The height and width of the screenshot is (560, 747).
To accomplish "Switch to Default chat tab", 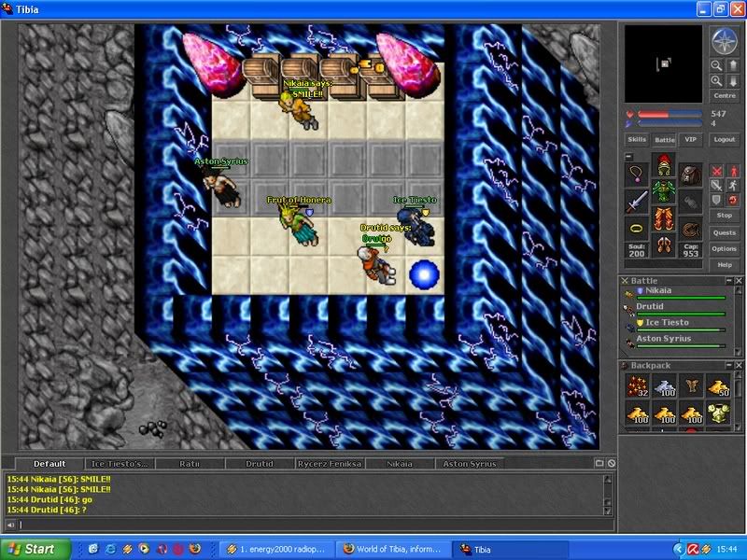I will coord(49,464).
